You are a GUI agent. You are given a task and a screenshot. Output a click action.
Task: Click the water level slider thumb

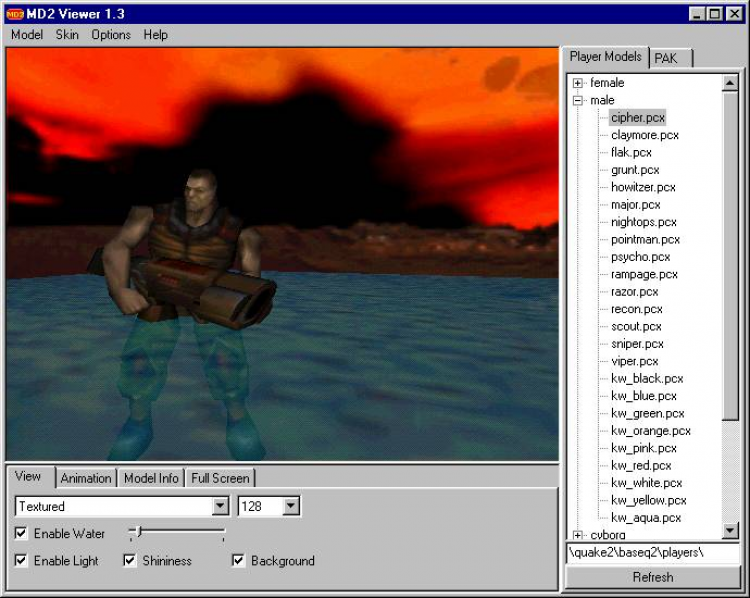tap(139, 531)
